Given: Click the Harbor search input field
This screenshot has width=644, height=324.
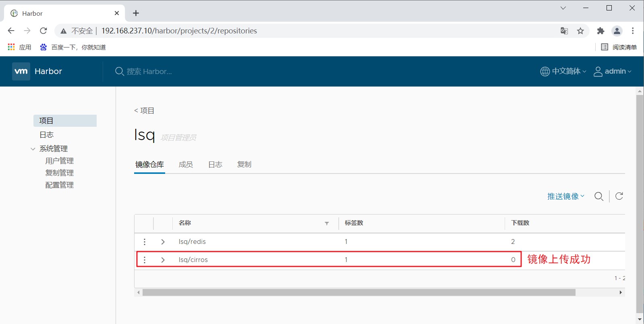Looking at the screenshot, I should tap(149, 72).
